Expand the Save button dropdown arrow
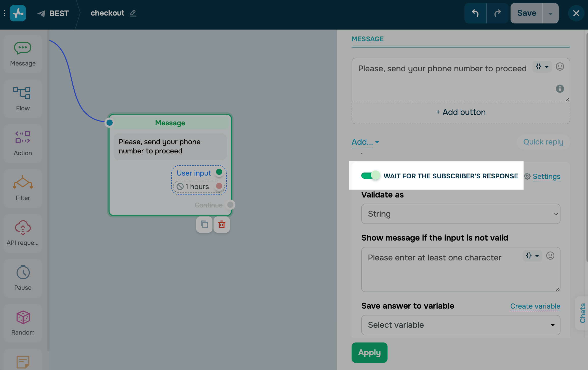This screenshot has height=370, width=588. pos(550,14)
